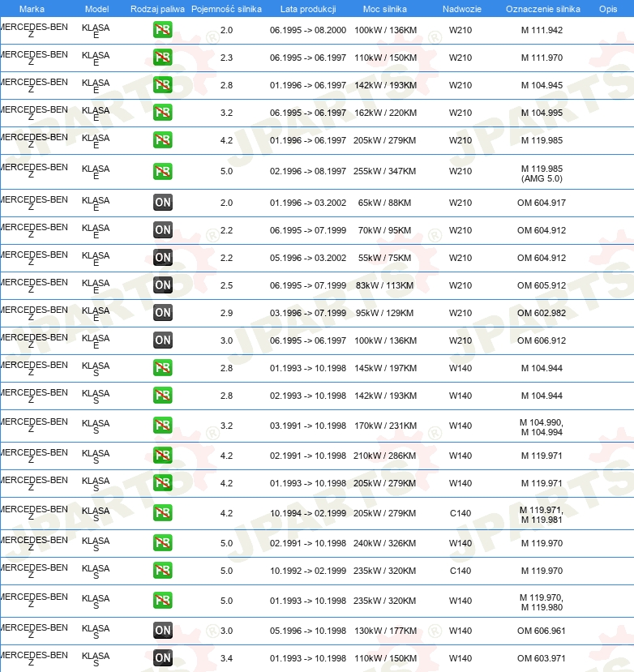The image size is (634, 672).
Task: Select the M 119.971, M 119.981 cell
Action: click(x=542, y=515)
